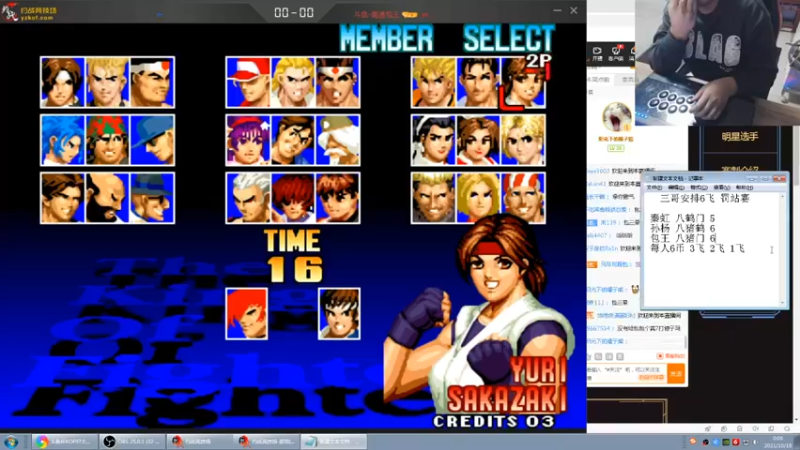Choose old master Chin Gentsai
Viewport: 800px width, 450px height.
click(x=338, y=140)
